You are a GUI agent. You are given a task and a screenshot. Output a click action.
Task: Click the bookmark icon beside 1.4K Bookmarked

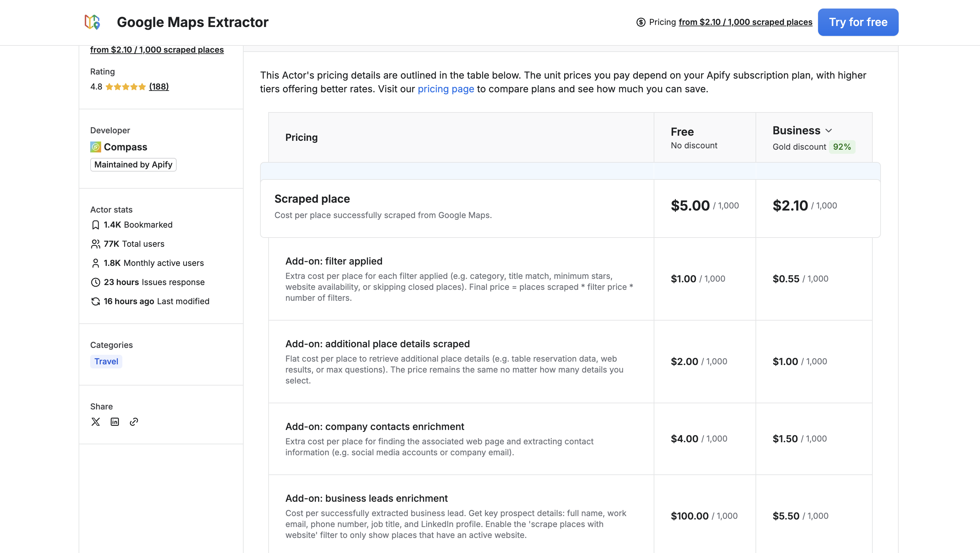pos(95,225)
